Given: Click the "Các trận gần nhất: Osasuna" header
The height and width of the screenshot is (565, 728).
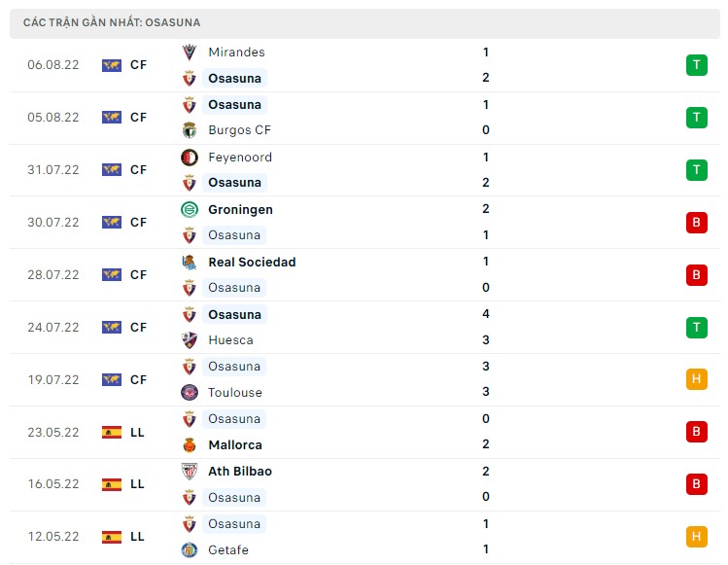Looking at the screenshot, I should (112, 22).
